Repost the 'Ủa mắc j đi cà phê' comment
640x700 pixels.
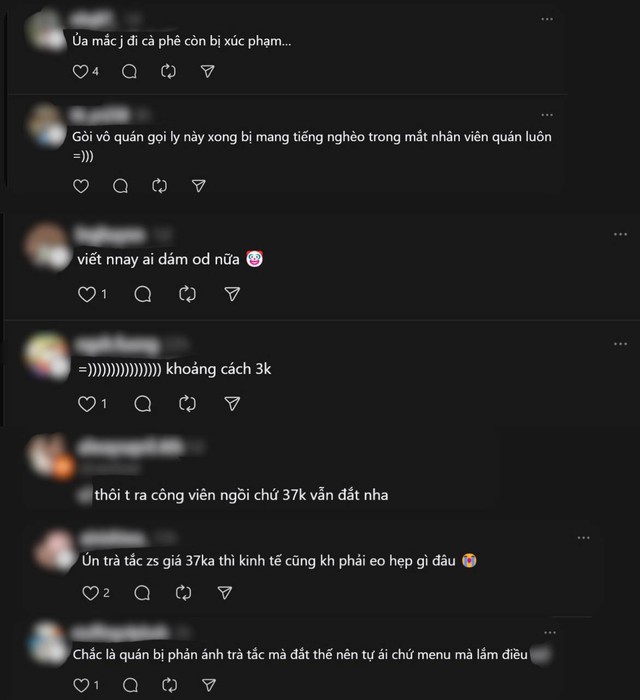168,71
